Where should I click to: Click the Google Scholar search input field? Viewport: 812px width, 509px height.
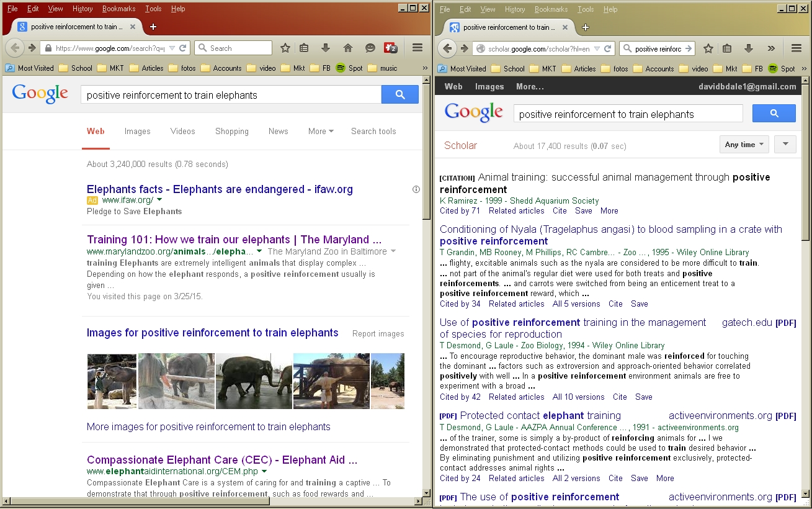click(x=627, y=114)
